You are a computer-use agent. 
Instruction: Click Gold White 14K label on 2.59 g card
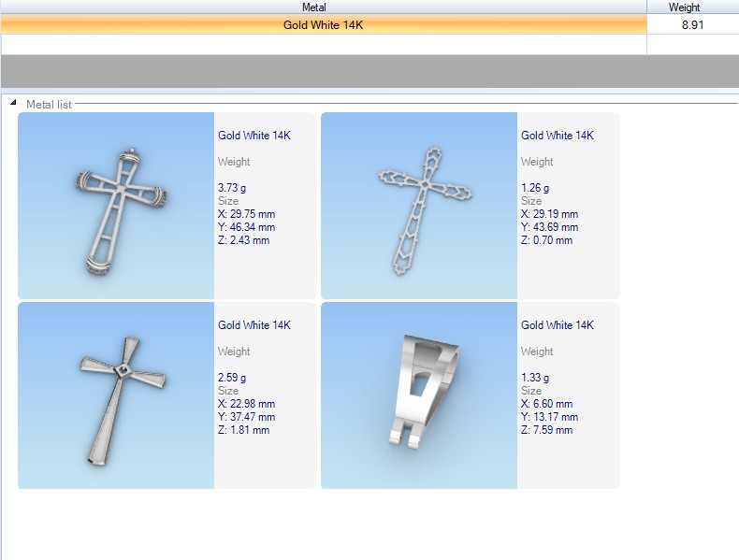pos(254,325)
